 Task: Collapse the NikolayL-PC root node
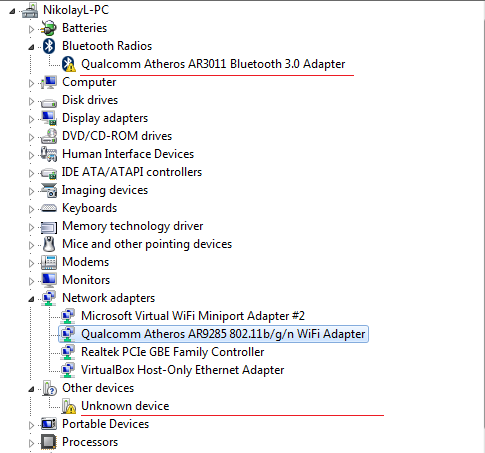12,11
